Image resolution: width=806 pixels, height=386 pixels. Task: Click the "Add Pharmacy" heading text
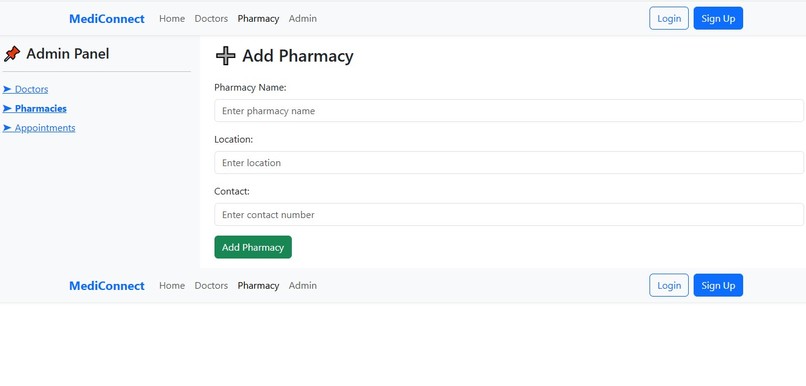[x=298, y=56]
